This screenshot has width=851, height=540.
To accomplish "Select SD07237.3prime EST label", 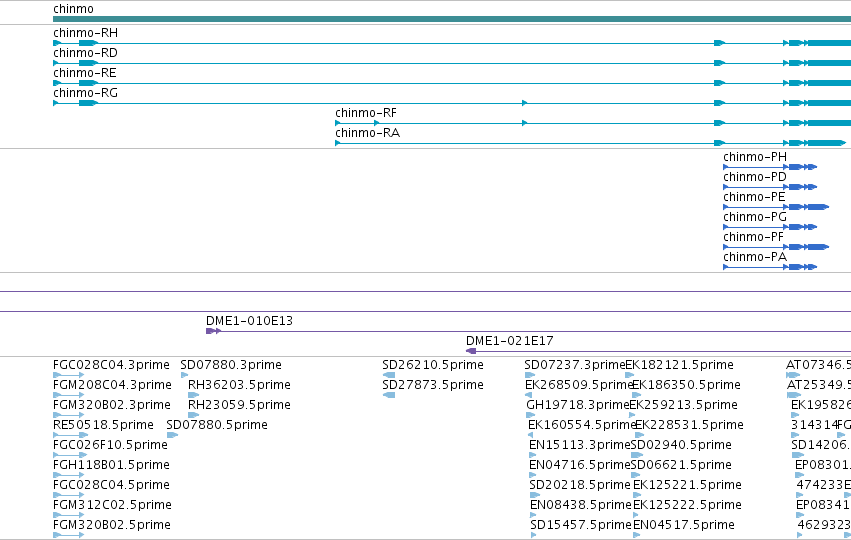I will point(575,365).
